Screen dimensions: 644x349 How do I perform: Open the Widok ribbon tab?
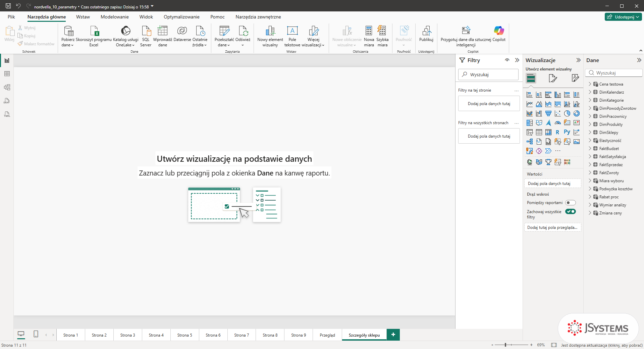coord(146,17)
